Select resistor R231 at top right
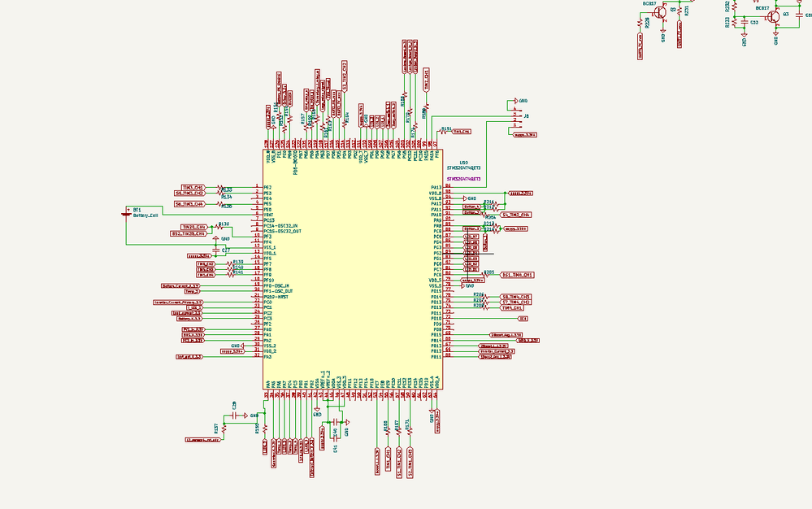812x509 pixels. (680, 11)
